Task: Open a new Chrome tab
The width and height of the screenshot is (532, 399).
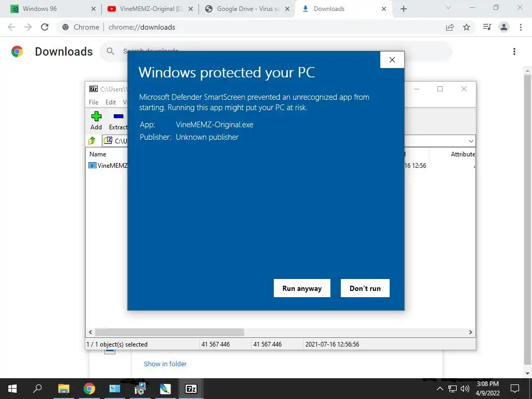Action: click(x=403, y=9)
